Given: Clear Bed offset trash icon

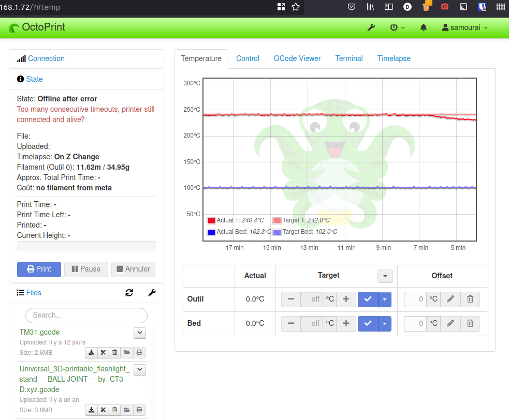Looking at the screenshot, I should pos(470,323).
